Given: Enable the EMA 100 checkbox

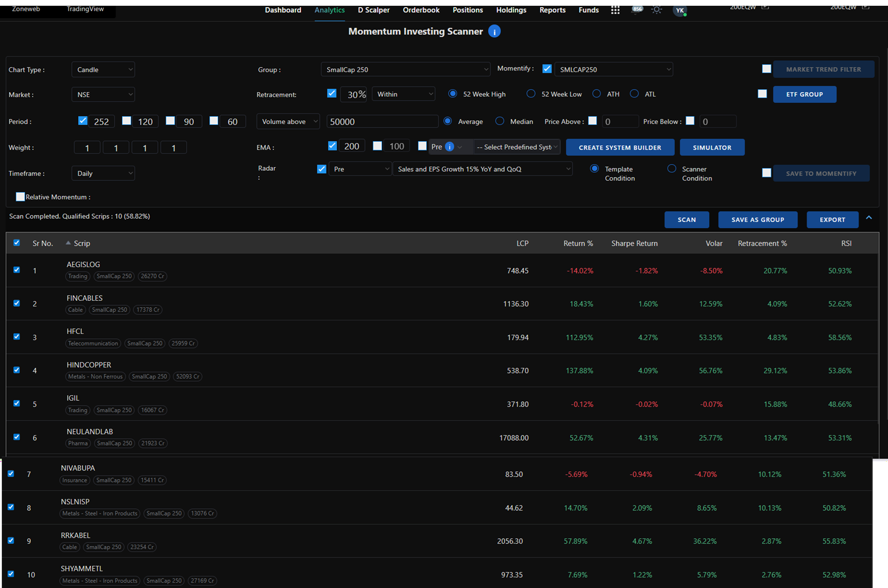Looking at the screenshot, I should click(377, 146).
